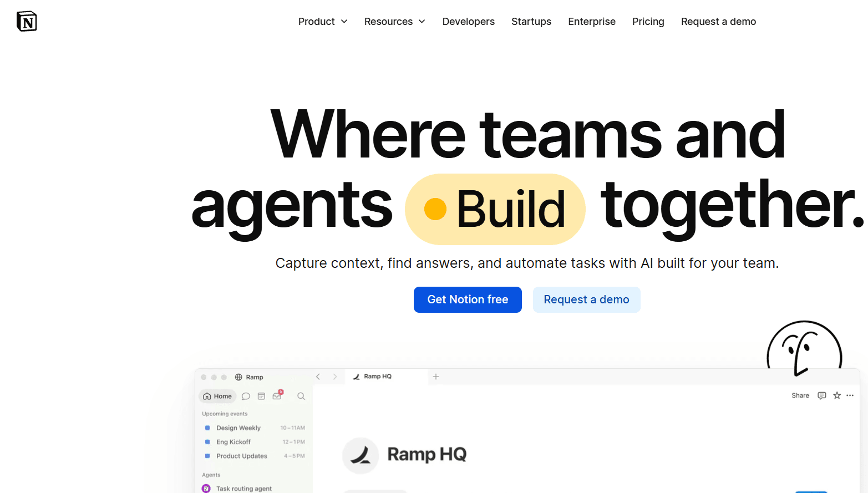Click the search magnifier in the sidebar
Image resolution: width=868 pixels, height=493 pixels.
tap(301, 396)
